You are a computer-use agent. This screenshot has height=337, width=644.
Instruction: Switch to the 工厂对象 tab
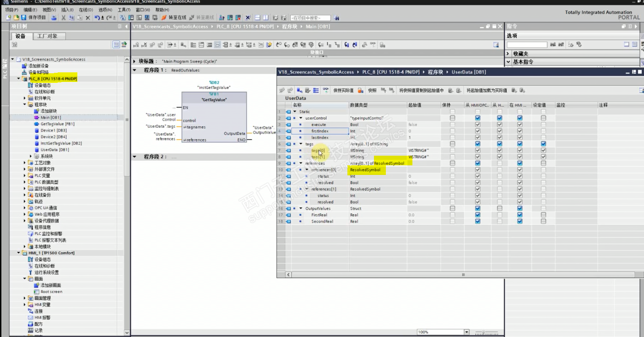pyautogui.click(x=47, y=36)
